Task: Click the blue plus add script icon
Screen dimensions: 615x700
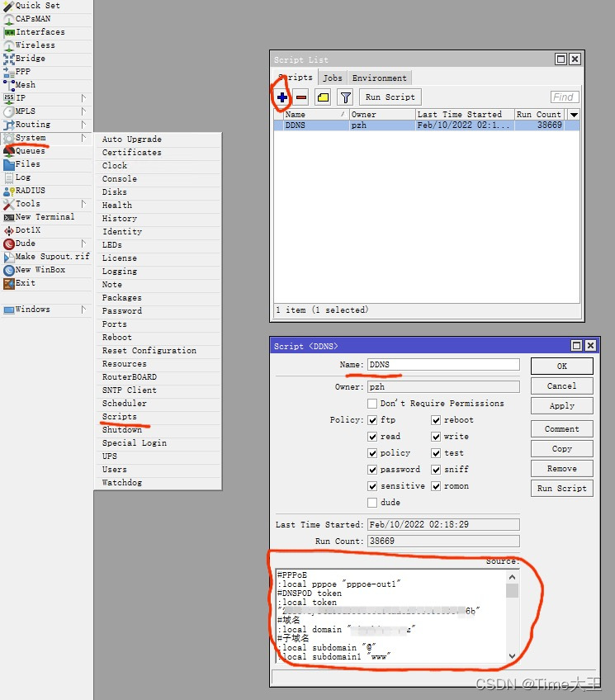Action: coord(282,97)
